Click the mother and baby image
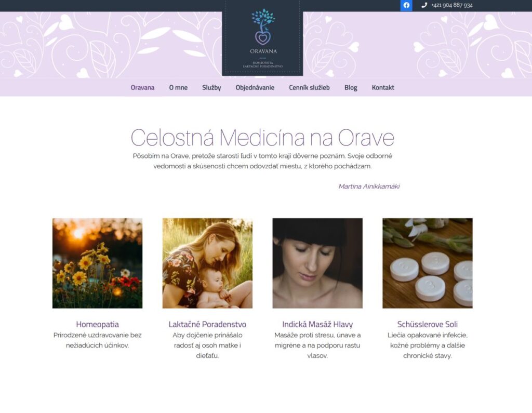This screenshot has width=532, height=413. pyautogui.click(x=207, y=263)
